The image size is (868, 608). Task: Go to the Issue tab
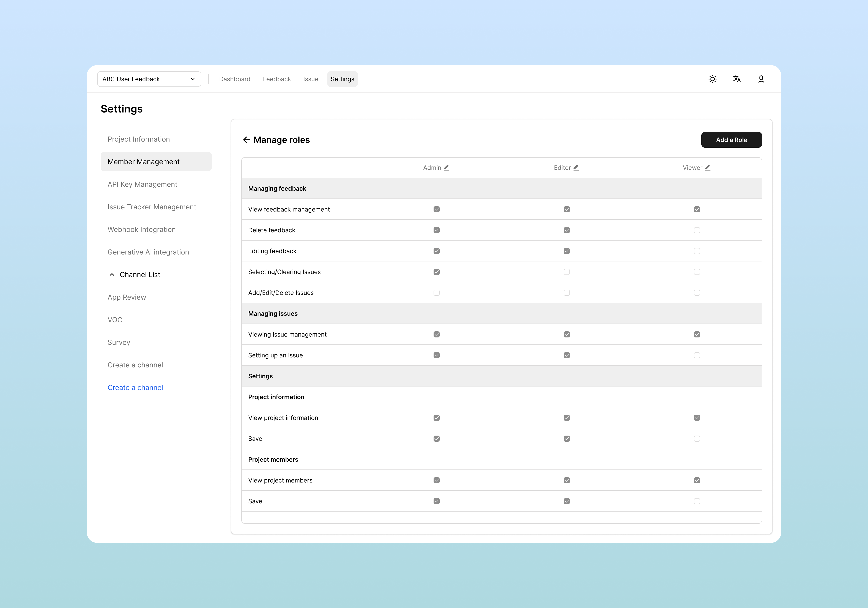[310, 79]
